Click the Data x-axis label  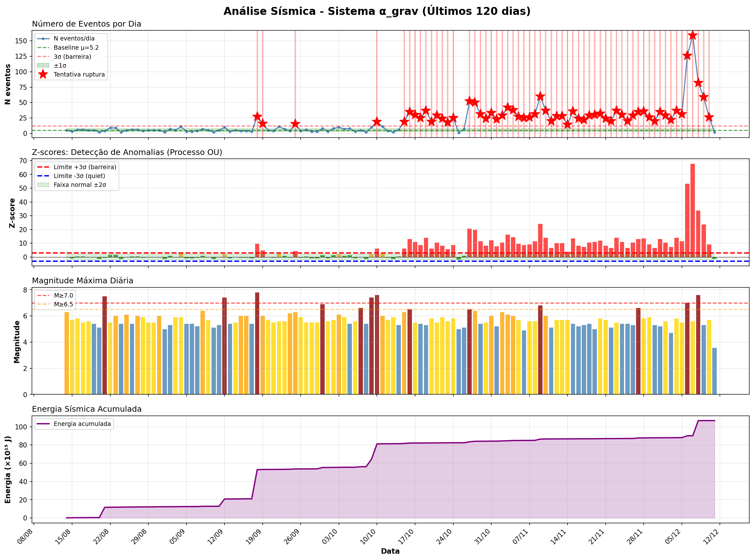[x=390, y=551]
